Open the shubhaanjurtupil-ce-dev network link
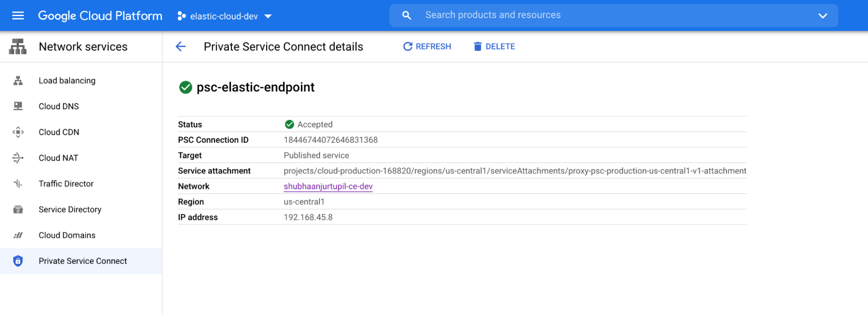This screenshot has height=315, width=868. coord(328,186)
